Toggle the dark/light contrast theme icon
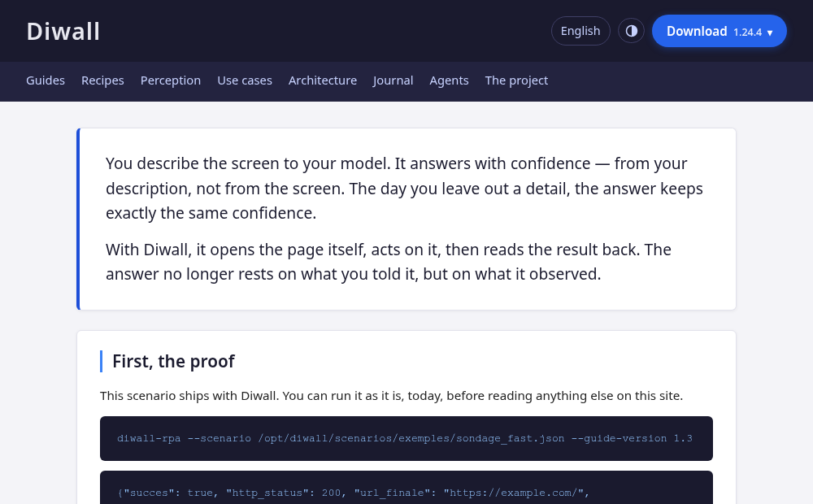The width and height of the screenshot is (813, 504). click(631, 31)
